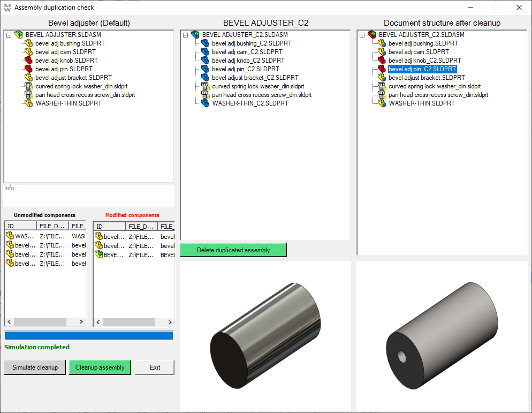Click the horizontal scrollbar thumb under Modified components

click(129, 322)
